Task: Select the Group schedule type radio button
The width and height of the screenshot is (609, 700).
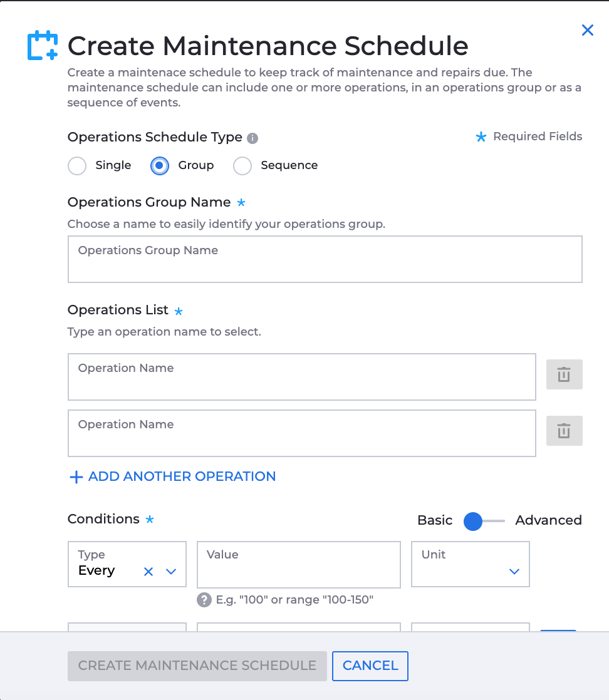Action: pos(160,166)
